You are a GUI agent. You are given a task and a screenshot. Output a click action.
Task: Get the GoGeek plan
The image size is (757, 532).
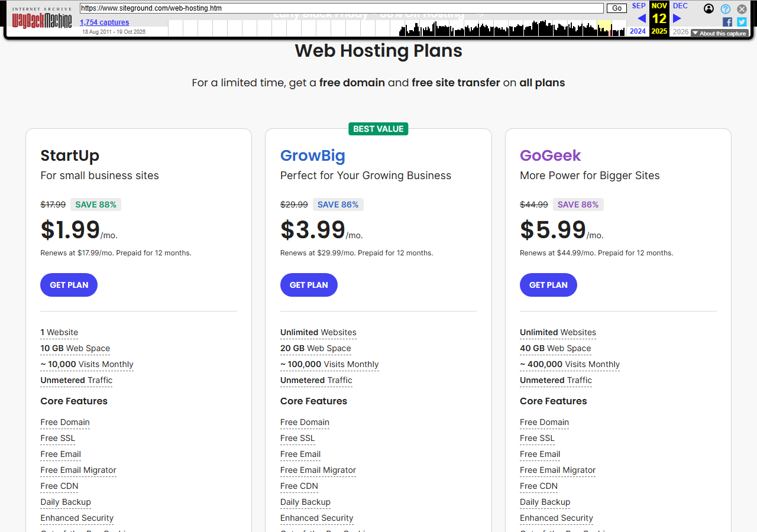[x=548, y=285]
